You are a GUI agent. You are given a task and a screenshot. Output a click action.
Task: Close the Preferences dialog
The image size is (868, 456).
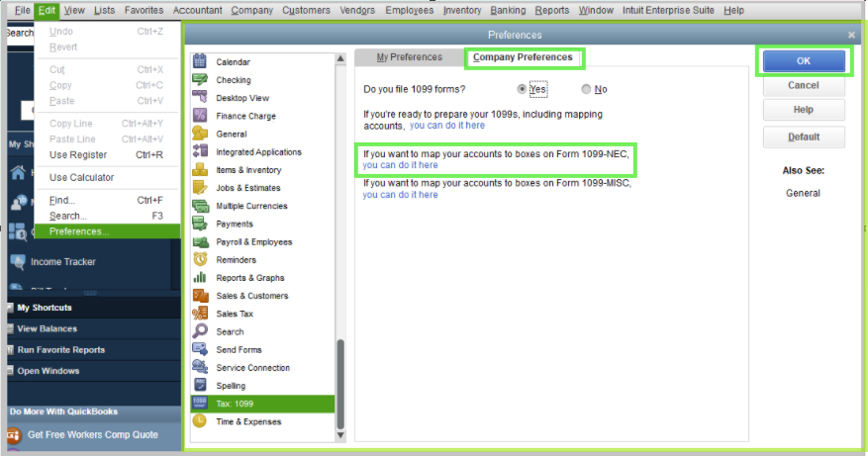(851, 35)
